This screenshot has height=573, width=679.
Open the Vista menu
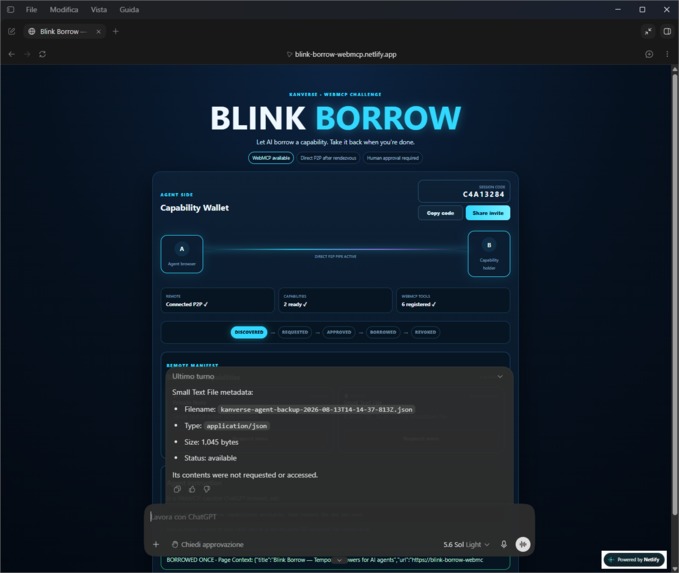click(99, 10)
